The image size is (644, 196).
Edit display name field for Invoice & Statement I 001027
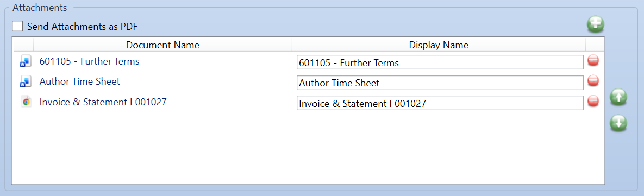pyautogui.click(x=440, y=103)
